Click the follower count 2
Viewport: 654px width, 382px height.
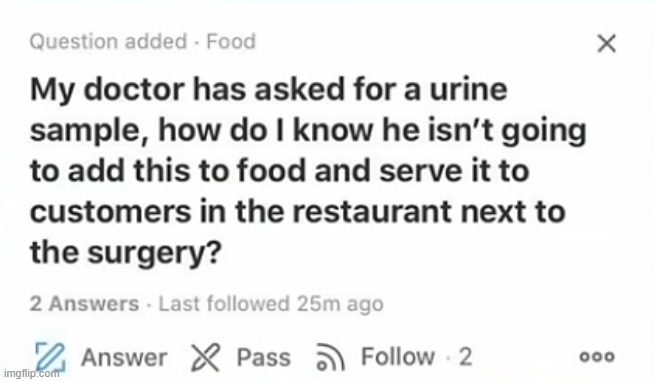465,357
